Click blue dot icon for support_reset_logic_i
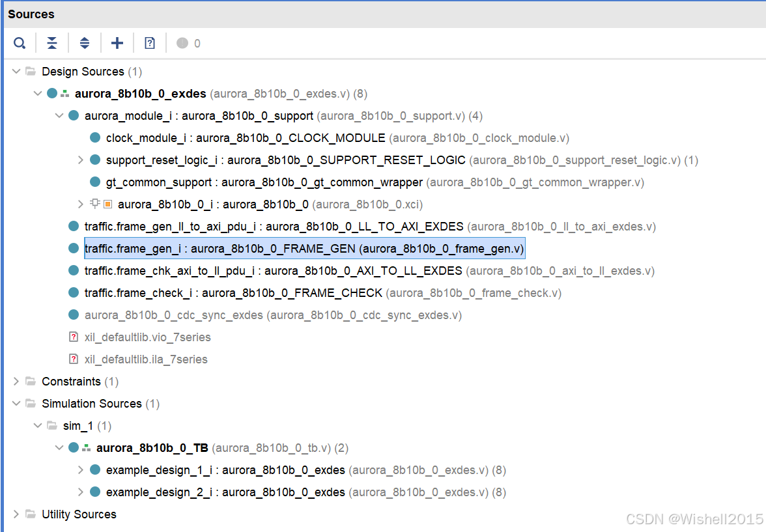 point(95,160)
